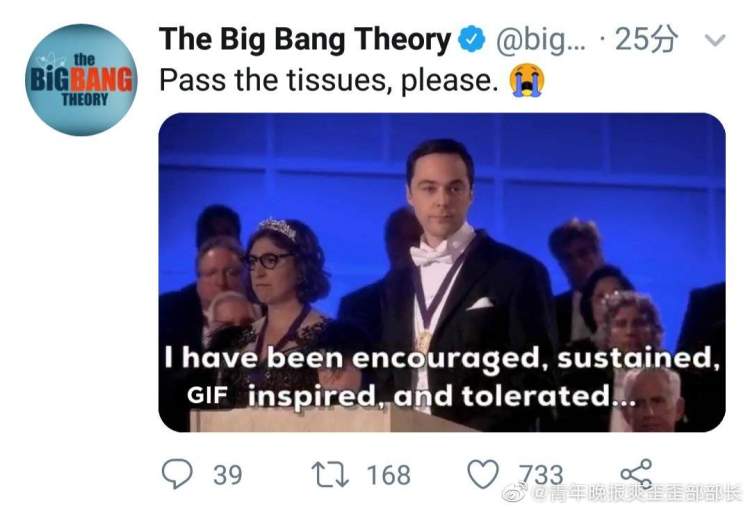
Task: Select the crying face emoji
Action: (527, 80)
